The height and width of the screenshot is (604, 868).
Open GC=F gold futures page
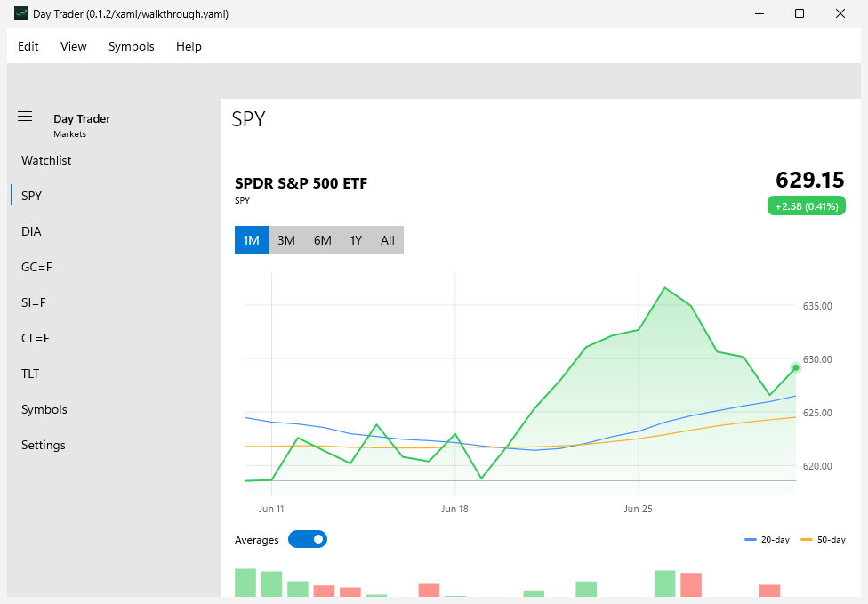click(114, 267)
